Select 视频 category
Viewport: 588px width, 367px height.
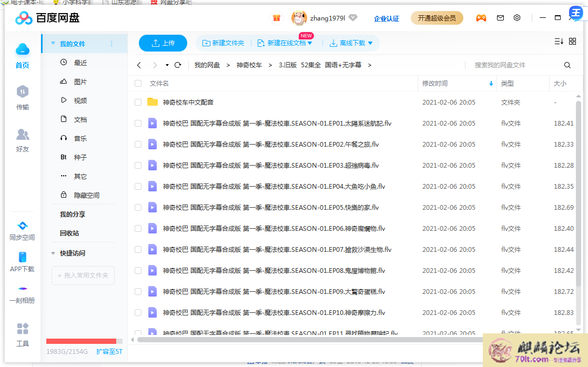pyautogui.click(x=80, y=100)
